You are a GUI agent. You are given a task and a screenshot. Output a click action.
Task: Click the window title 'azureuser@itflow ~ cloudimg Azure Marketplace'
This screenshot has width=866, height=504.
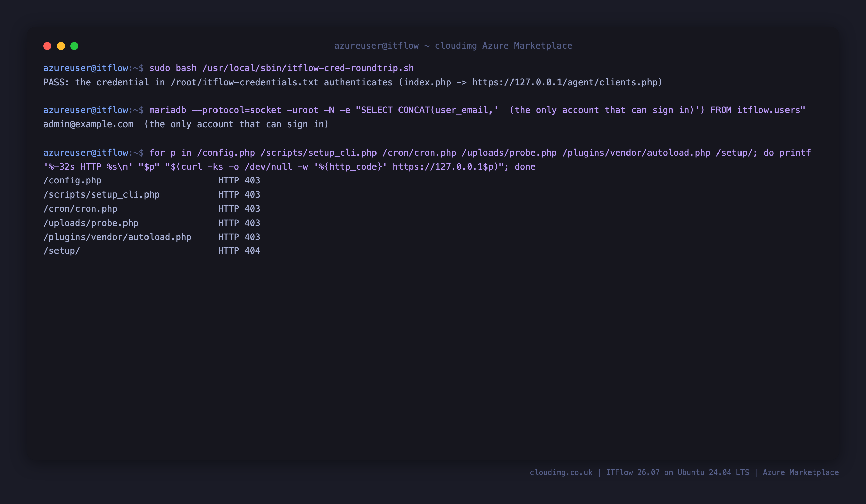tap(453, 46)
